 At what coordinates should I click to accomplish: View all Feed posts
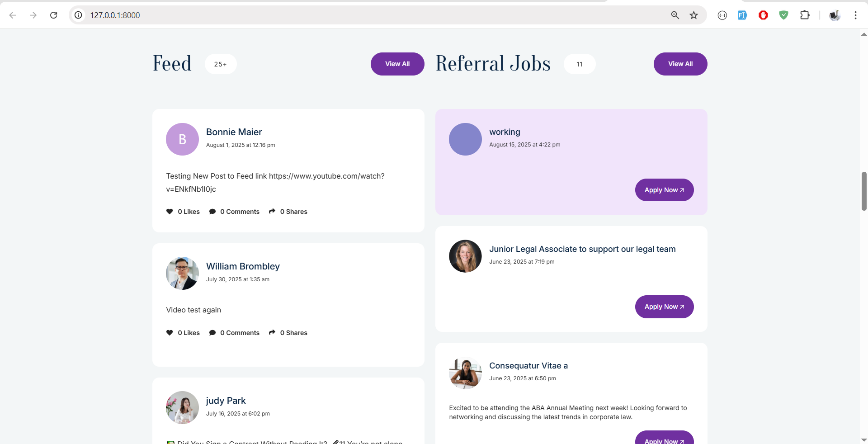tap(397, 64)
